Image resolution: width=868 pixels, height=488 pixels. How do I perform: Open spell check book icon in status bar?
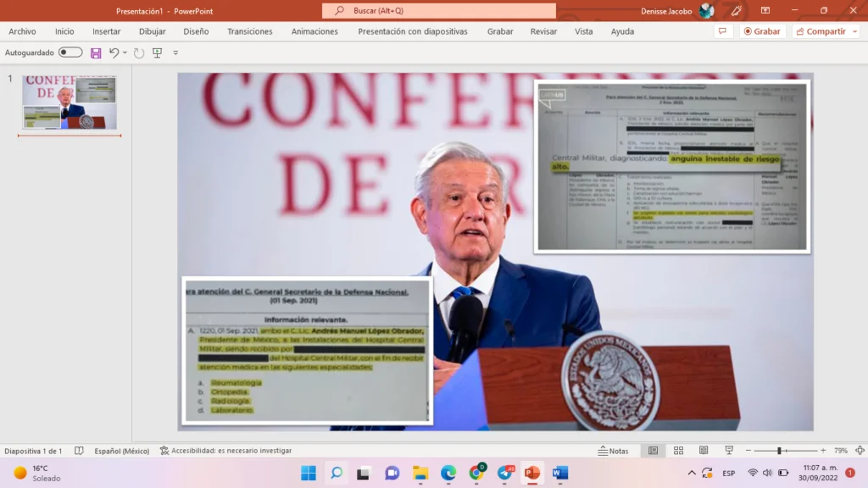pos(79,451)
